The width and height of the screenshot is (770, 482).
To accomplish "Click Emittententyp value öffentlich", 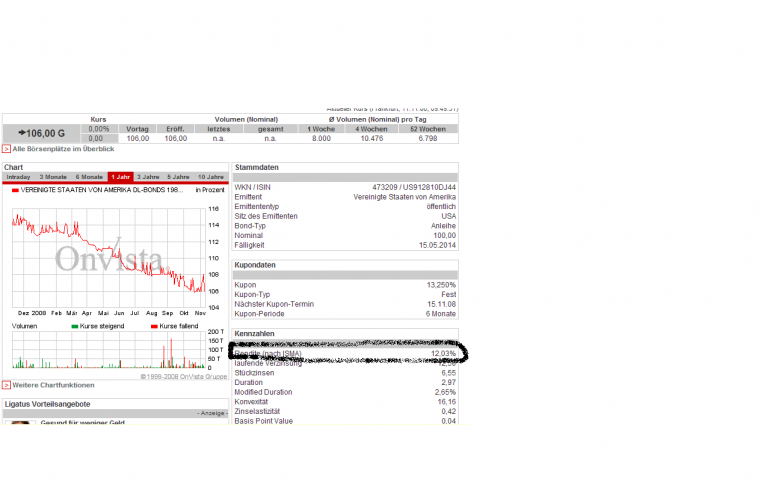I will tap(441, 207).
